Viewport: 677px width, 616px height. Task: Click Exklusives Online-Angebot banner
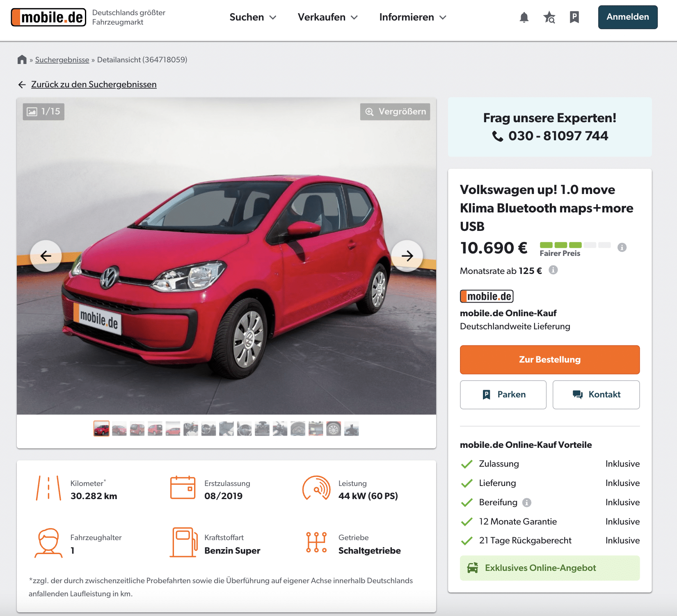coord(550,568)
